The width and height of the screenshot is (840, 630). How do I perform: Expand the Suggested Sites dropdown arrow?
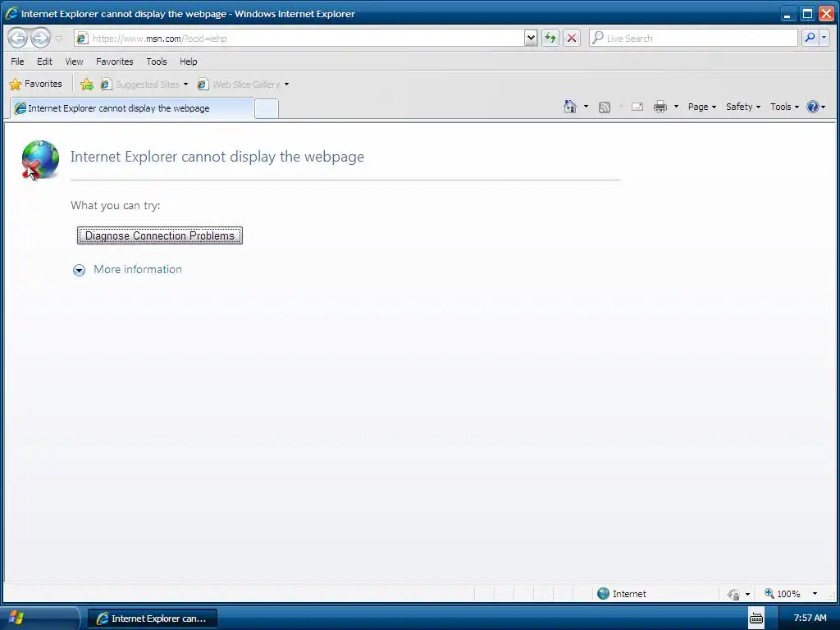point(186,84)
